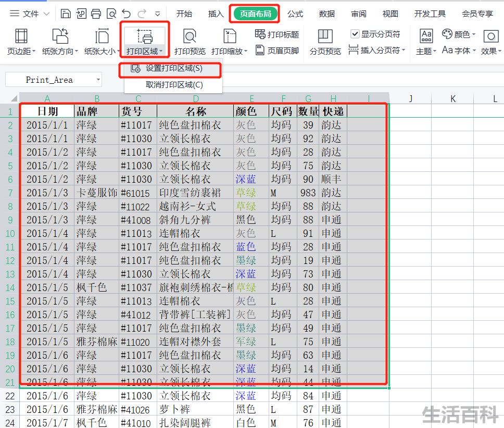The width and height of the screenshot is (504, 428).
Task: Click cell 斜角九分裤
Action: pyautogui.click(x=195, y=220)
